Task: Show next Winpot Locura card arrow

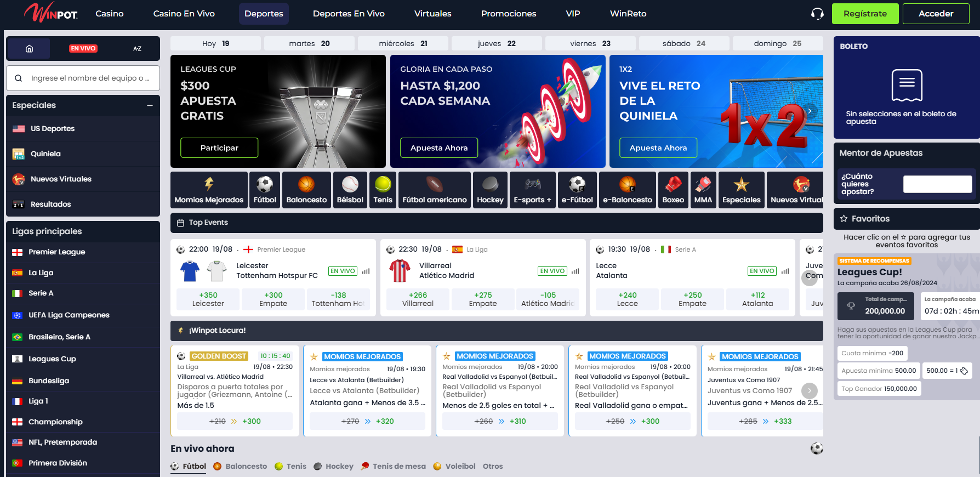Action: 809,390
